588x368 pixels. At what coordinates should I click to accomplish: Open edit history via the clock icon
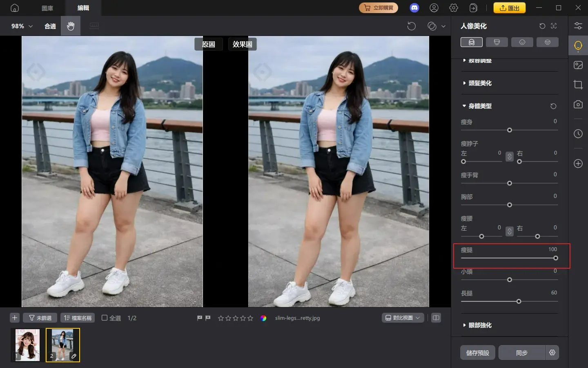coord(578,134)
